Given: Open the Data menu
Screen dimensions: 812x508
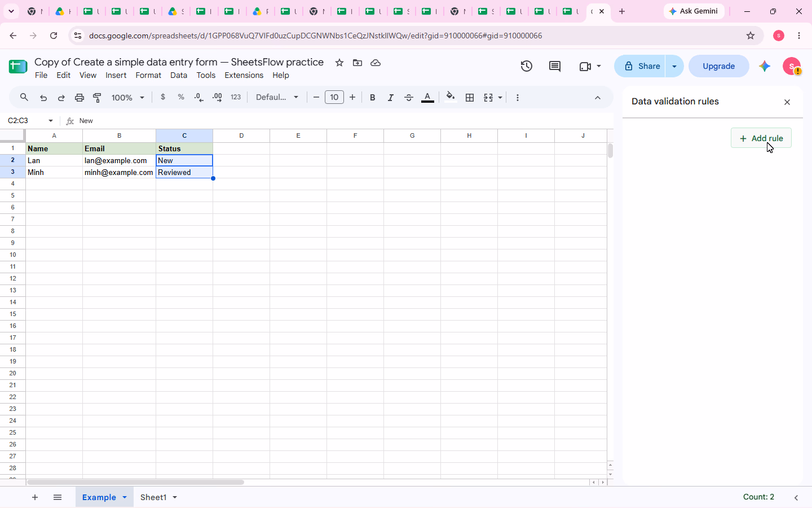Looking at the screenshot, I should 179,75.
